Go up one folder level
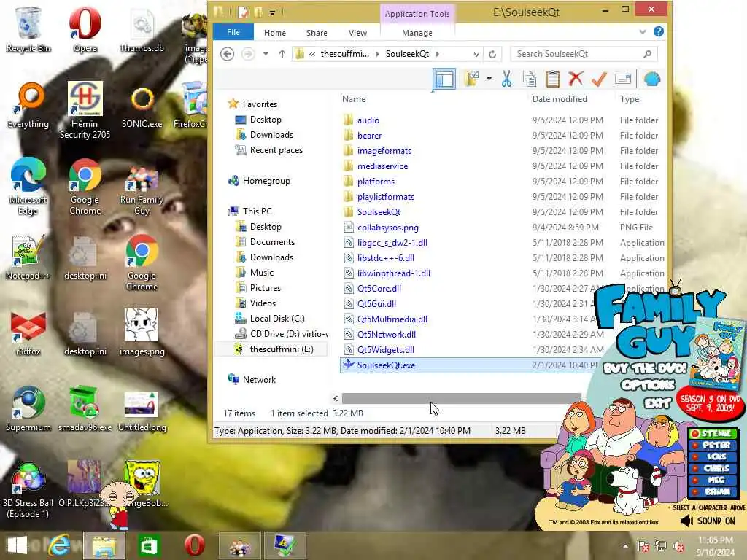747x560 pixels. point(282,54)
